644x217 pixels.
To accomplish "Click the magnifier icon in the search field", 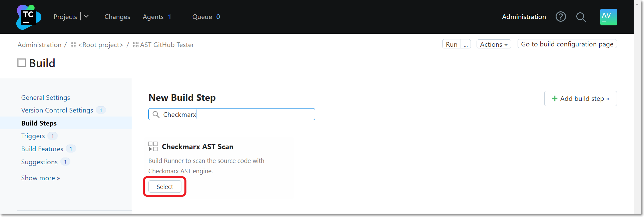I will point(156,115).
